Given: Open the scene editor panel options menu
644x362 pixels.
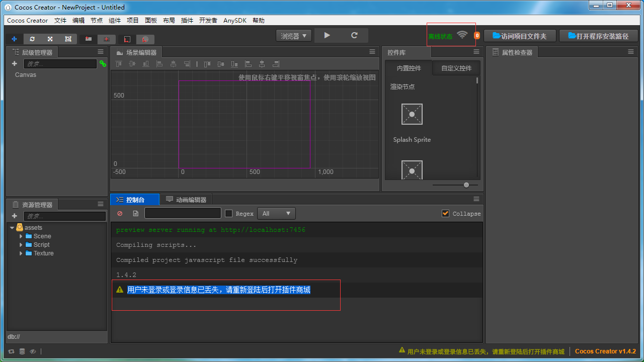Looking at the screenshot, I should coord(372,52).
